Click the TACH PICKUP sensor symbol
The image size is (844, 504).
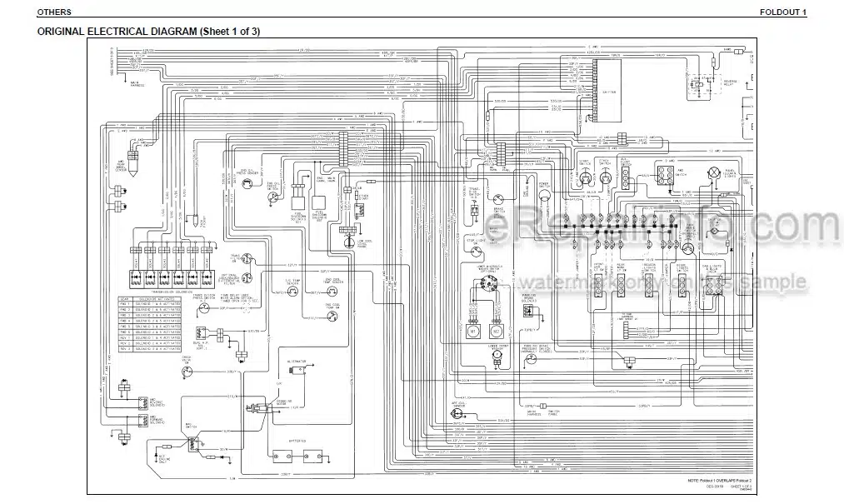pos(197,220)
